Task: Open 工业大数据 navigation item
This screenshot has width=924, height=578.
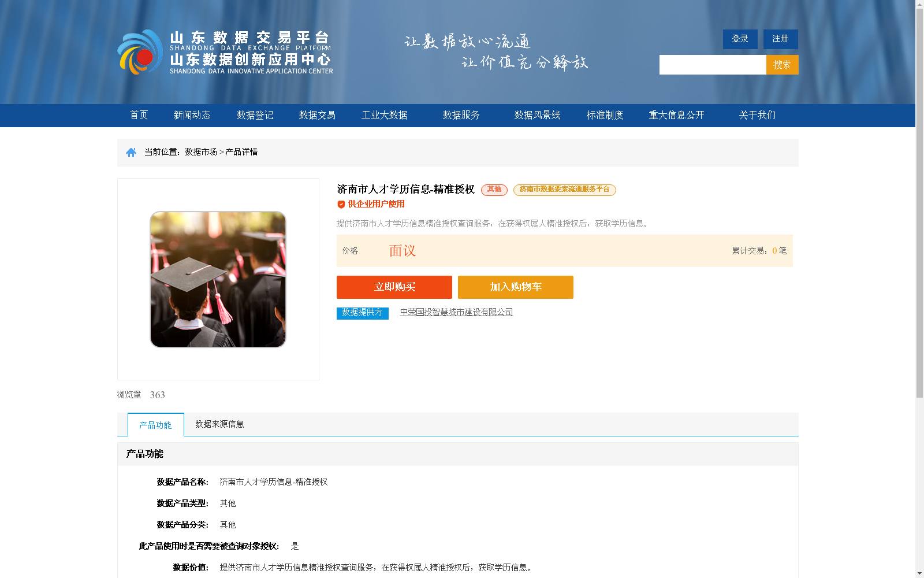Action: (x=385, y=115)
